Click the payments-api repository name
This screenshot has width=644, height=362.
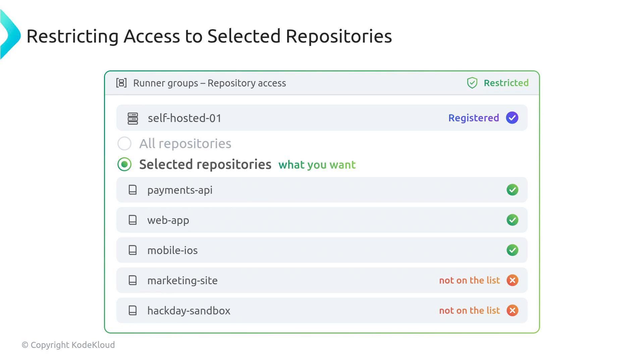[x=180, y=190]
